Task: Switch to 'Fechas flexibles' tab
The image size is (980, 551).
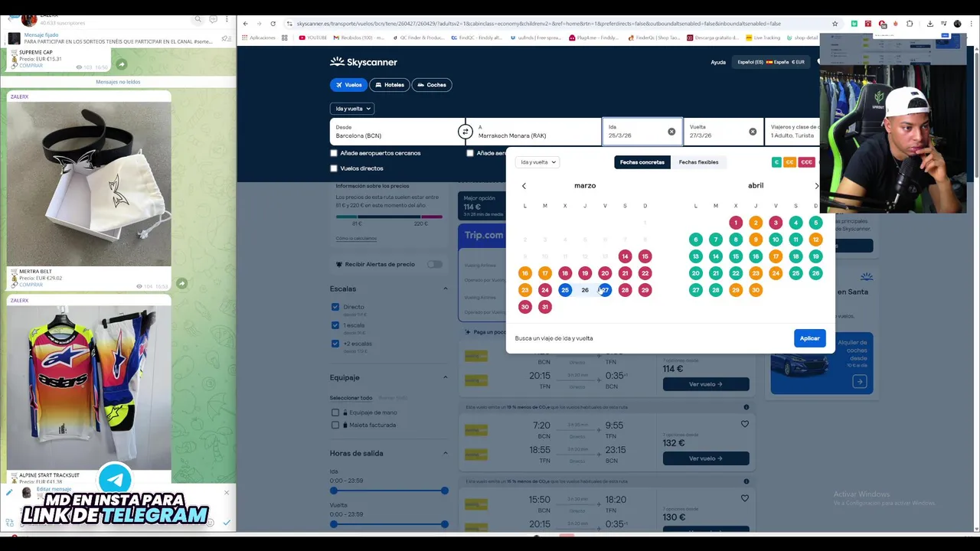Action: [698, 162]
